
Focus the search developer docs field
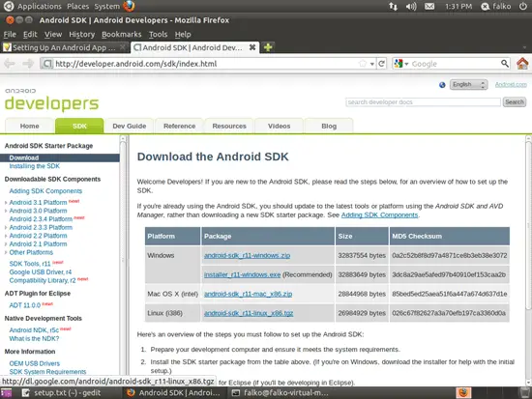423,102
